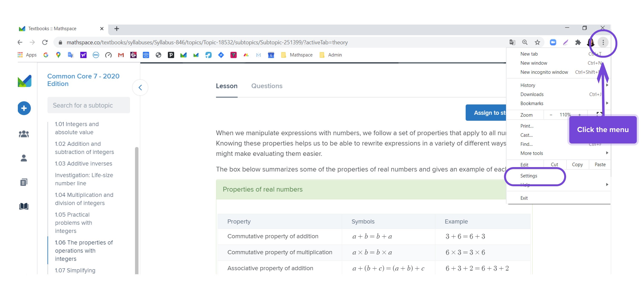Open Chrome's three-dot menu button
The image size is (644, 297).
(603, 42)
